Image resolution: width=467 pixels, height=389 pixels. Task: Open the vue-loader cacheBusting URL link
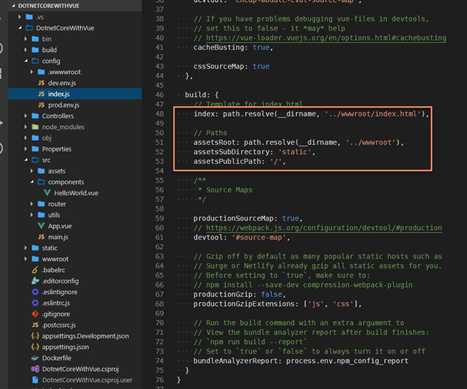click(326, 38)
